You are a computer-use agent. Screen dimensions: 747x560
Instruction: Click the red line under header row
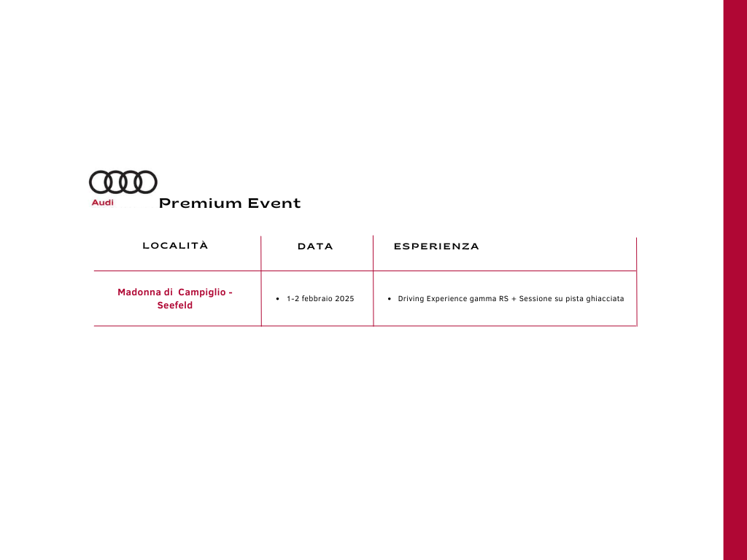[x=365, y=271]
